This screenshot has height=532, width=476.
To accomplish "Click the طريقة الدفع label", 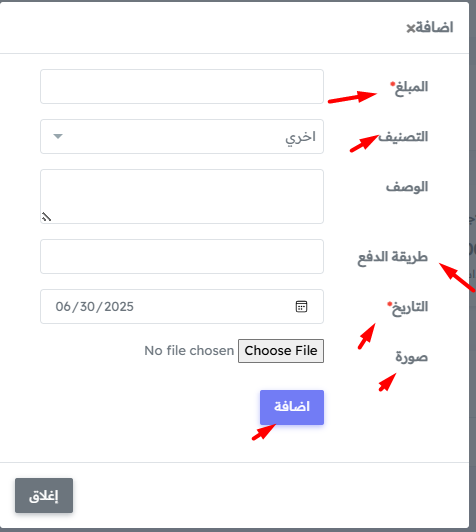I will (x=393, y=257).
